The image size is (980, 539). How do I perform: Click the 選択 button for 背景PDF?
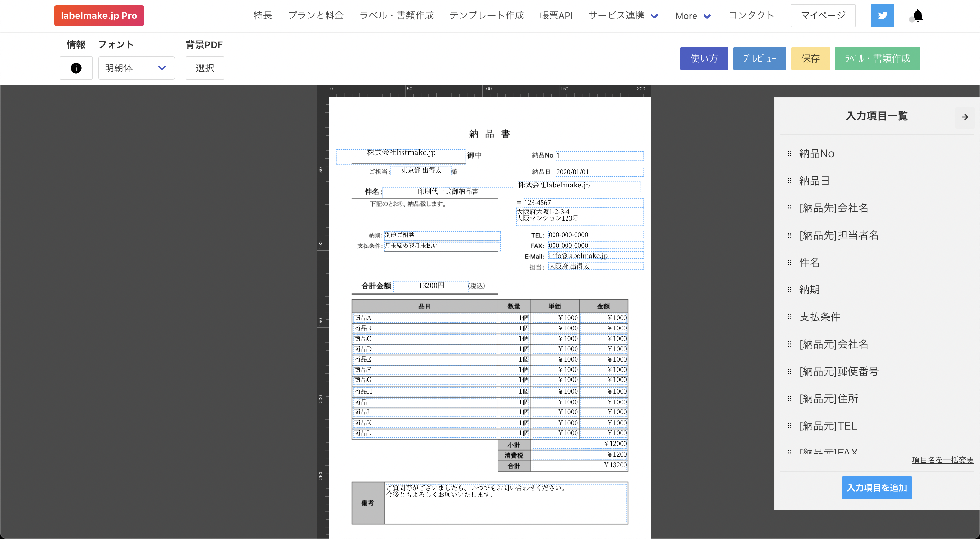point(205,68)
